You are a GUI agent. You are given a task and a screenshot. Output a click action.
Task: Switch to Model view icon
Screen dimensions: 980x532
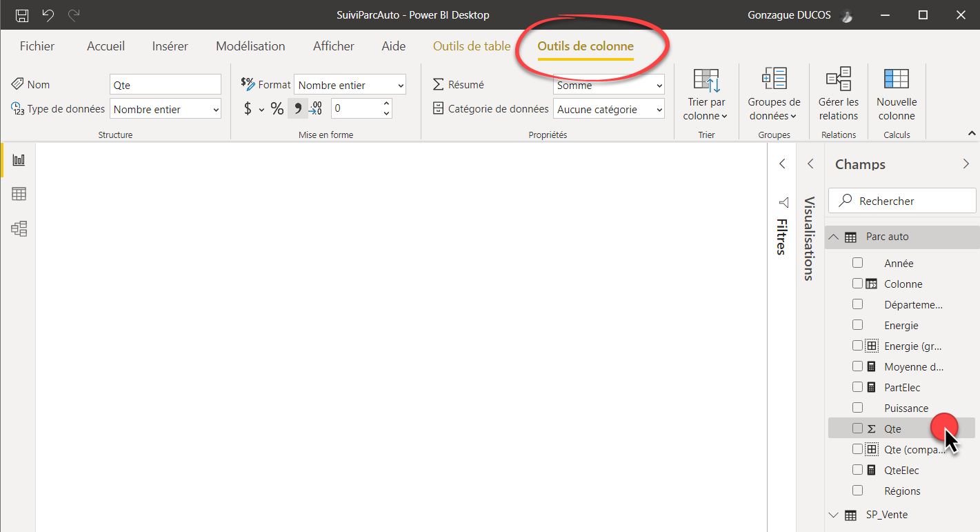coord(19,228)
